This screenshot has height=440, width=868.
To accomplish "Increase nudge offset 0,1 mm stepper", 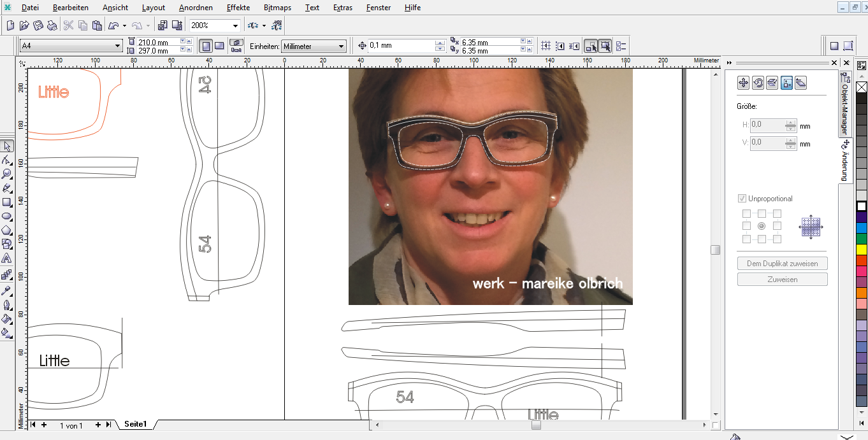I will tap(440, 43).
